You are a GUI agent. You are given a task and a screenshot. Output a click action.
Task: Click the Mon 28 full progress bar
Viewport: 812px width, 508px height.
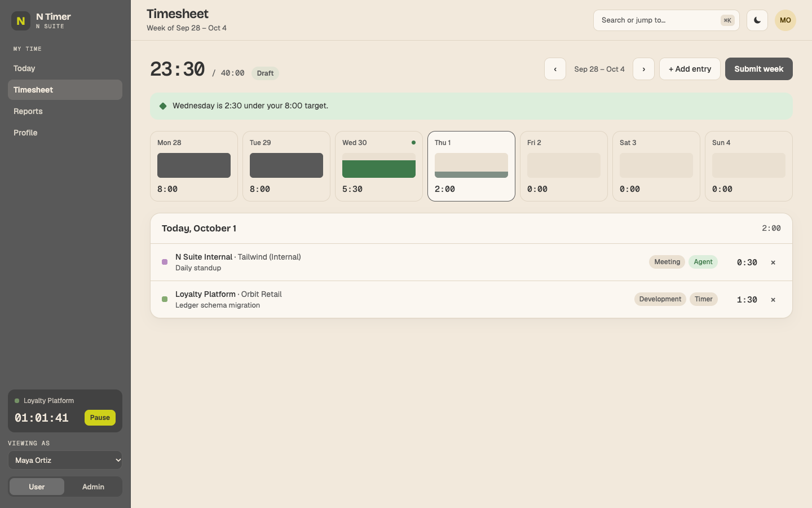click(x=194, y=165)
